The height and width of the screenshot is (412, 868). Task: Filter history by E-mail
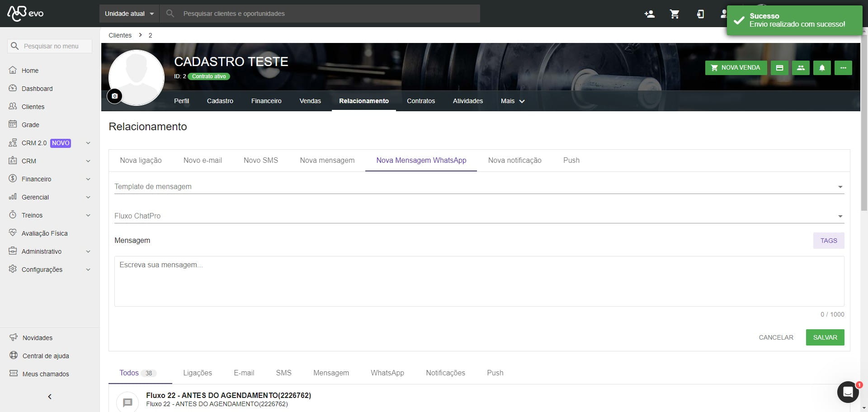pos(244,373)
